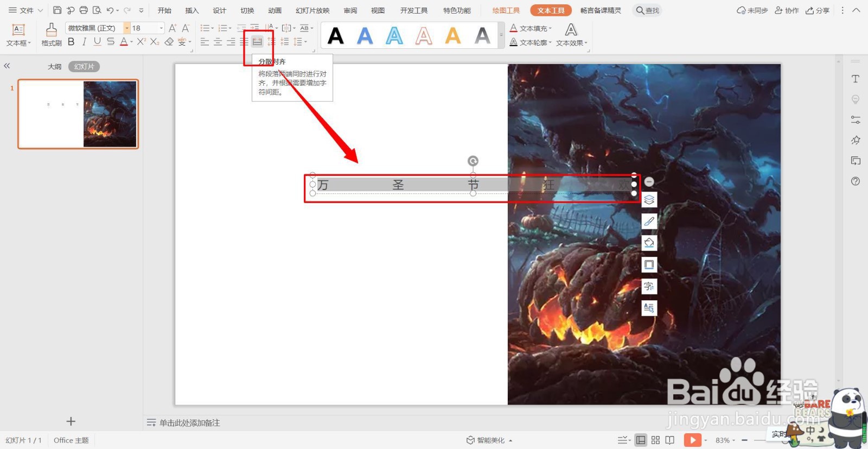Click the shape outline square icon beside text box
Image resolution: width=868 pixels, height=449 pixels.
(649, 264)
